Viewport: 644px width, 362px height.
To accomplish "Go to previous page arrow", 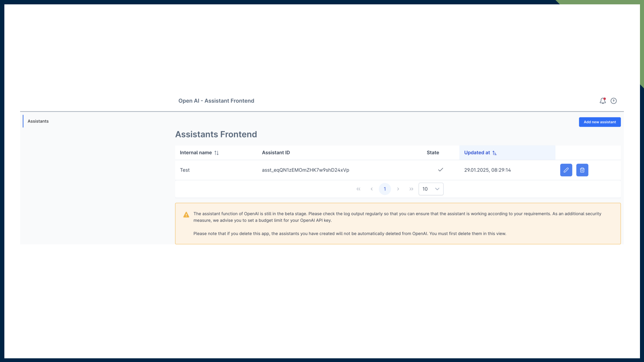I will pyautogui.click(x=372, y=189).
